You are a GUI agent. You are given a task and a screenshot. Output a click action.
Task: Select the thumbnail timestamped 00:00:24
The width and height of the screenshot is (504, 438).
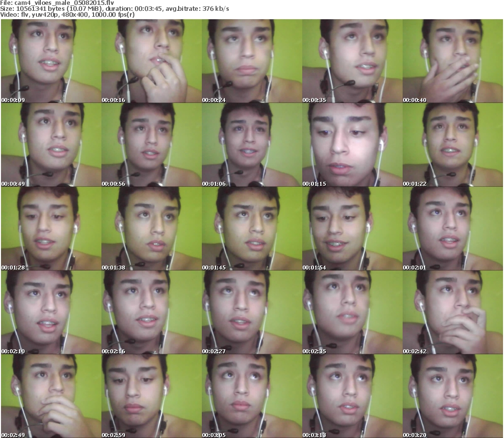coord(252,61)
